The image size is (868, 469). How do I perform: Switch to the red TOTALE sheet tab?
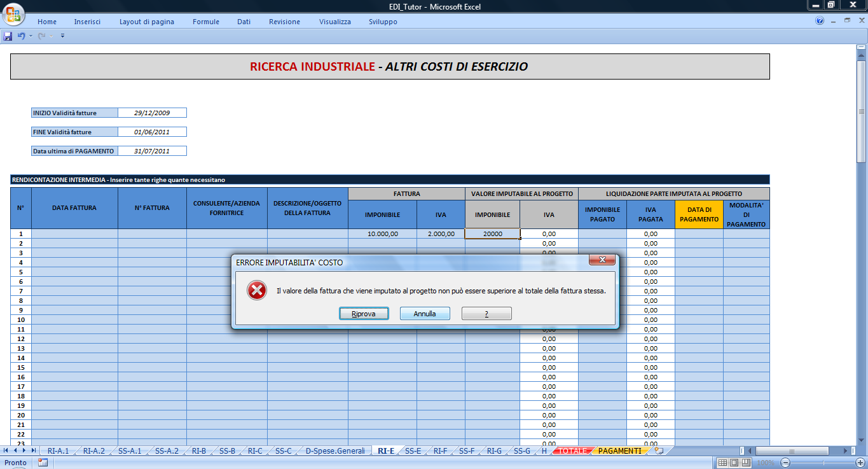[573, 451]
